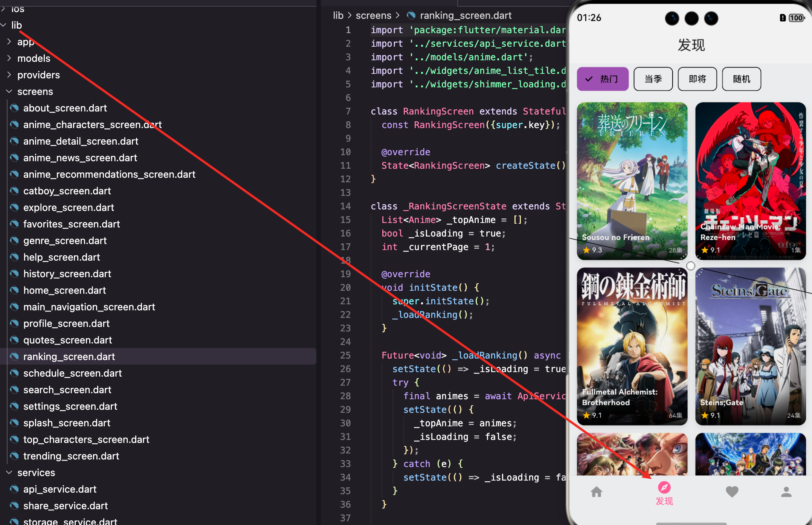Open the Chainsaw Man Movie: Reze-hen card
The height and width of the screenshot is (525, 812).
(x=750, y=181)
